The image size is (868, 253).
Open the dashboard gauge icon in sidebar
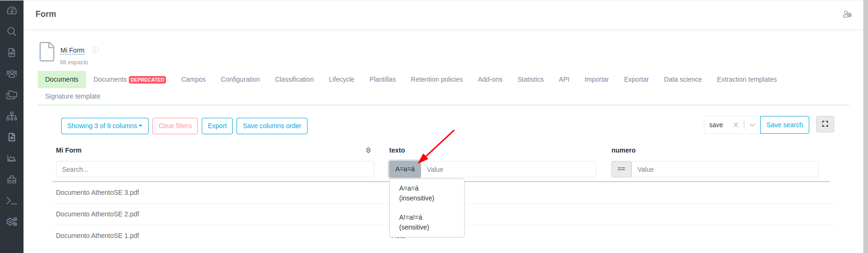coord(12,10)
